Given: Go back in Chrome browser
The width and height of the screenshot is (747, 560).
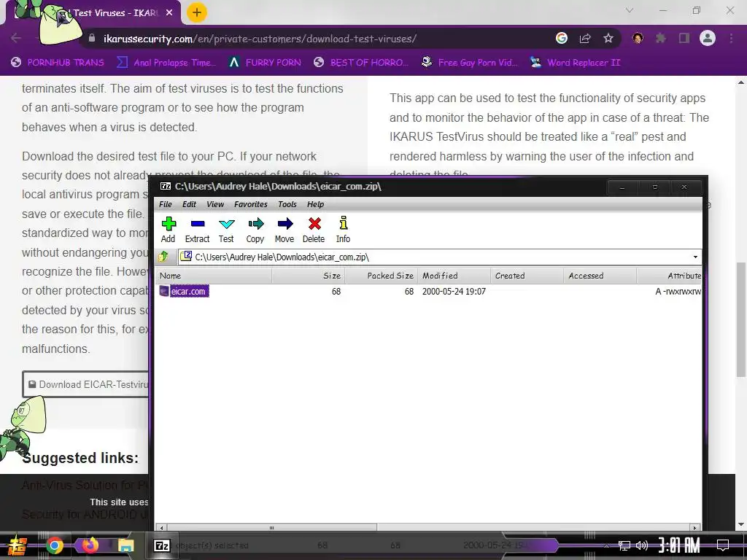Looking at the screenshot, I should click(16, 38).
